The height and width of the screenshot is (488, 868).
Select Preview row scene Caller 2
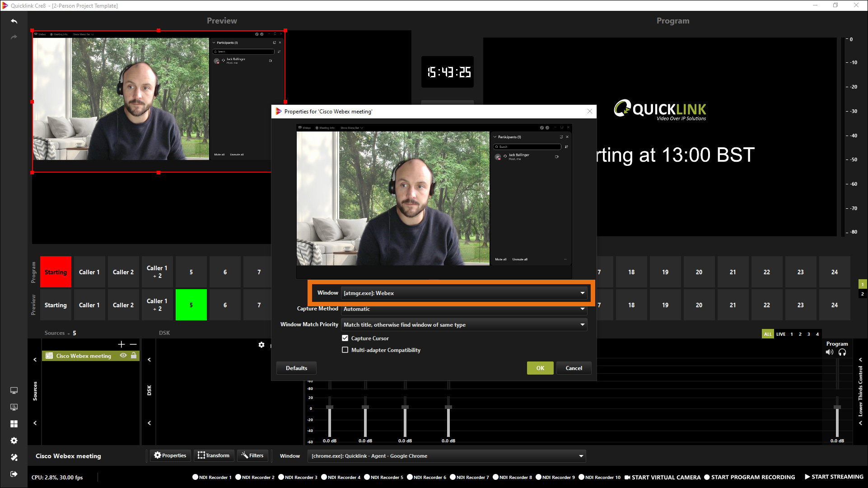tap(123, 305)
